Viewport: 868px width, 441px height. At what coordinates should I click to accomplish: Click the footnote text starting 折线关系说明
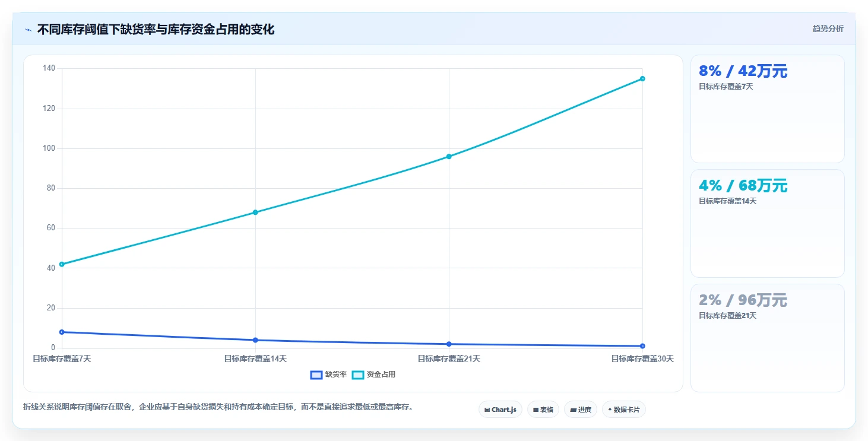[218, 407]
